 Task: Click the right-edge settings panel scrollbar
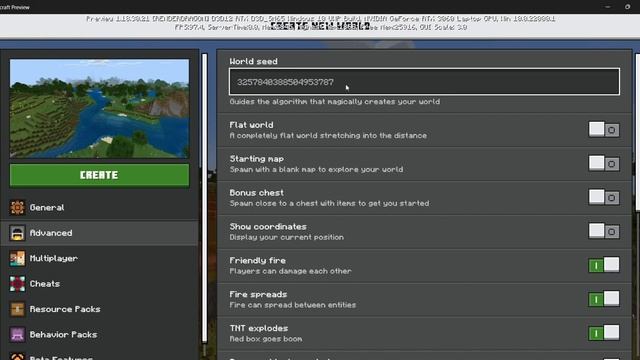click(637, 133)
